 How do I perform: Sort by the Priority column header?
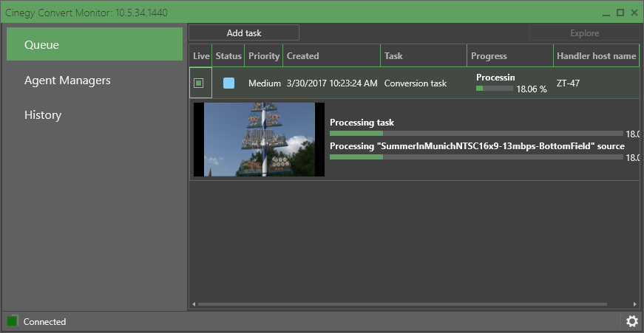(264, 56)
